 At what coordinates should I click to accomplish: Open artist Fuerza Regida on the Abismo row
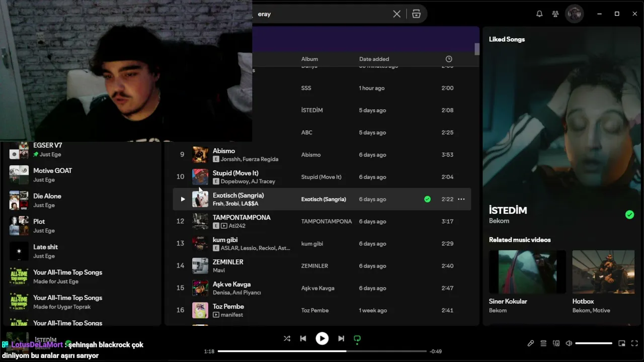click(x=261, y=159)
